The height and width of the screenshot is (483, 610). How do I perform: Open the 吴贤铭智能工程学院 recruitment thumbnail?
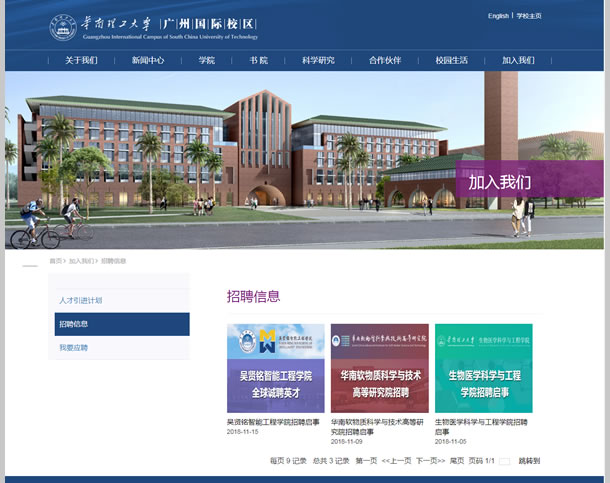tap(275, 368)
